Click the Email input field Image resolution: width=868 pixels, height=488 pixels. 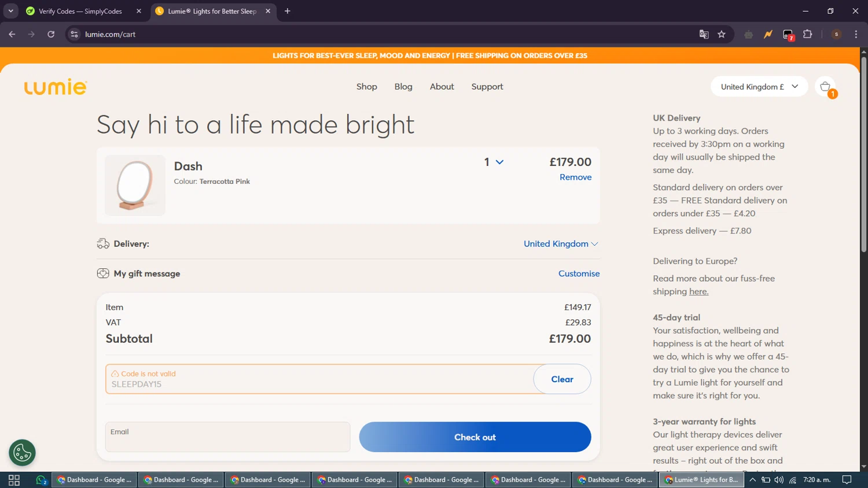[x=227, y=437]
